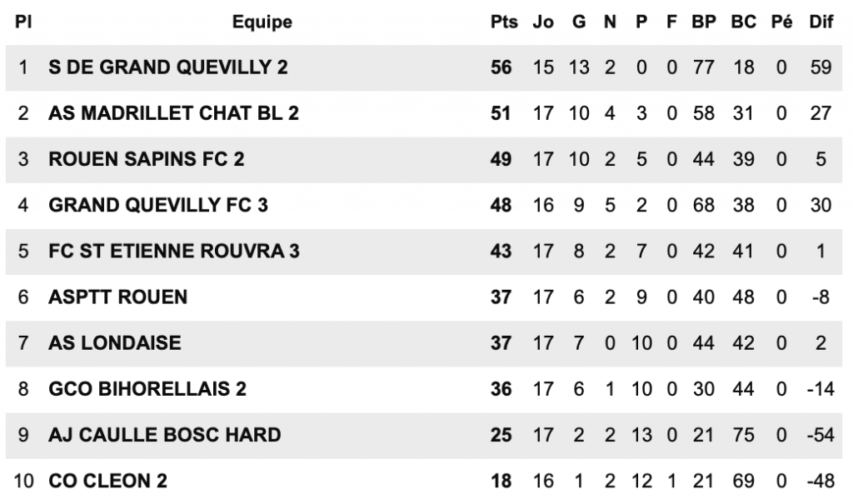Open the ASPTT ROUEN team link
The width and height of the screenshot is (853, 504).
click(118, 297)
